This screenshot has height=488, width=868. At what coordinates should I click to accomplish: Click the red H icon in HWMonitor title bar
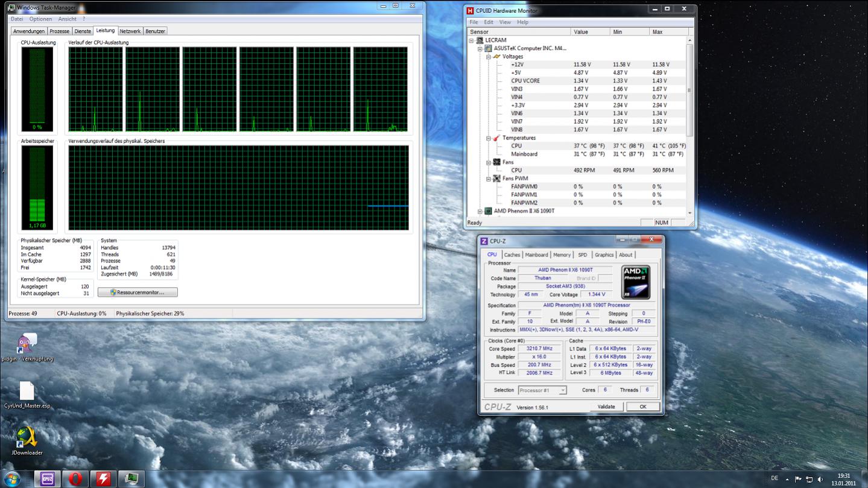pos(470,10)
